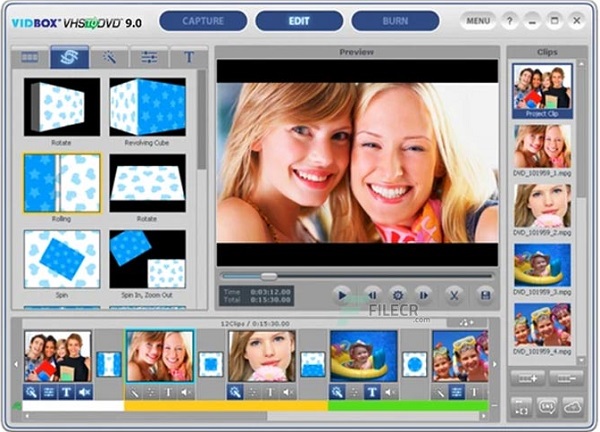
Task: Switch to the BURN mode
Action: pos(395,21)
